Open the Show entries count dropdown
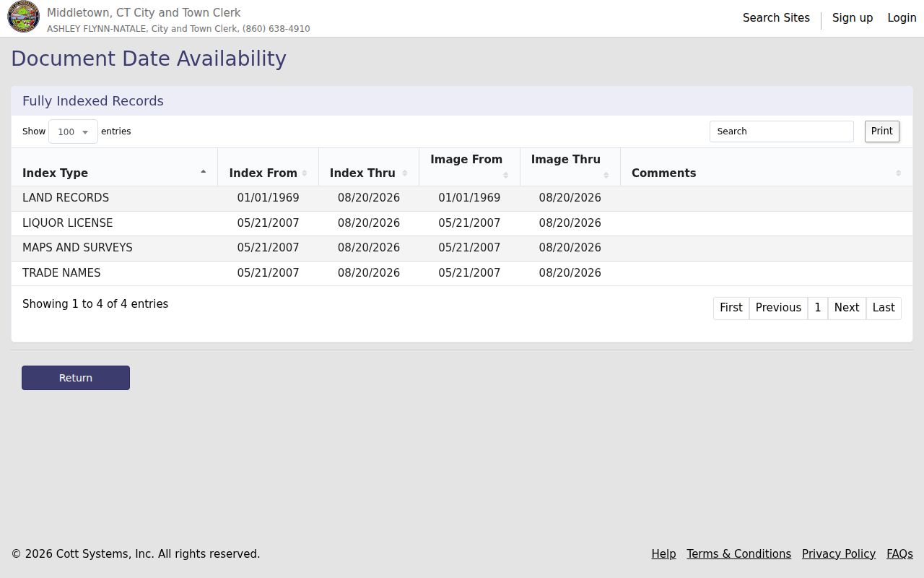The height and width of the screenshot is (578, 924). 73,131
